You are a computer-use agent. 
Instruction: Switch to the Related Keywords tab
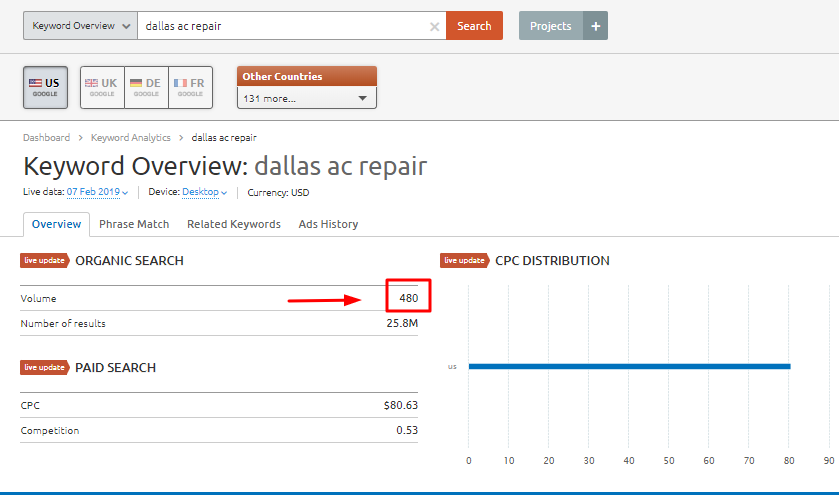pos(234,224)
